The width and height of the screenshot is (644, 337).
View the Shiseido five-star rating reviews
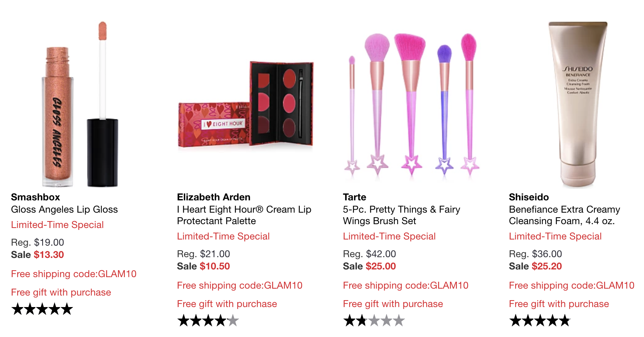(x=540, y=320)
